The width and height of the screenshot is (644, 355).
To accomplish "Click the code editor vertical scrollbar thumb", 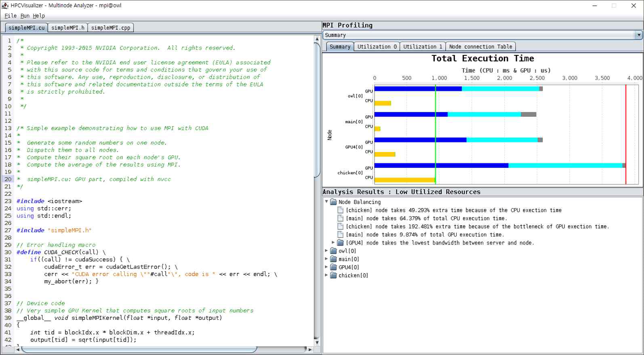I will click(317, 109).
